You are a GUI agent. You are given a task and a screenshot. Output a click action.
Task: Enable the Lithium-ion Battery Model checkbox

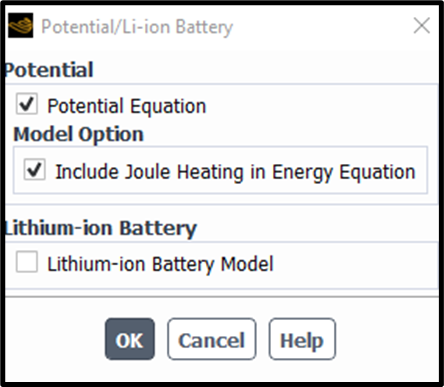click(x=27, y=262)
